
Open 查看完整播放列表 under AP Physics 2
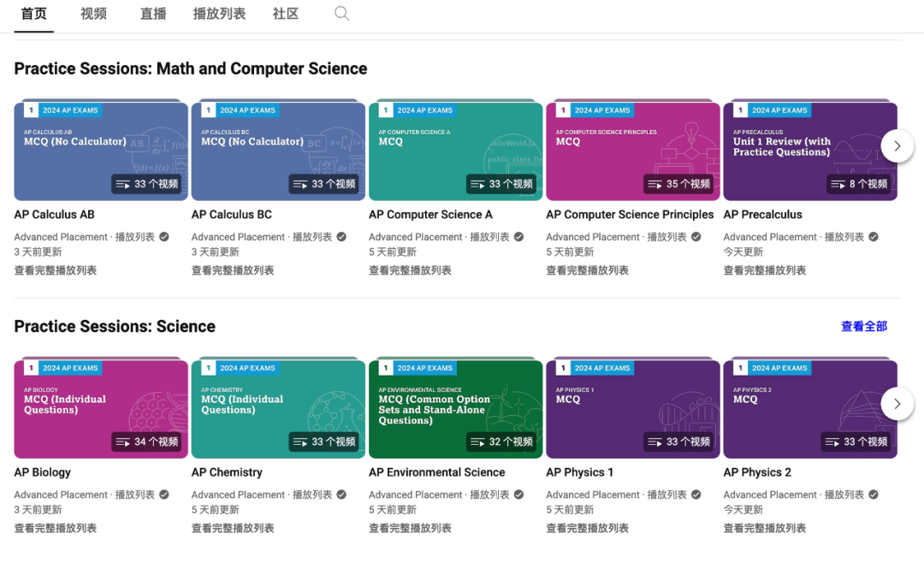[x=765, y=528]
